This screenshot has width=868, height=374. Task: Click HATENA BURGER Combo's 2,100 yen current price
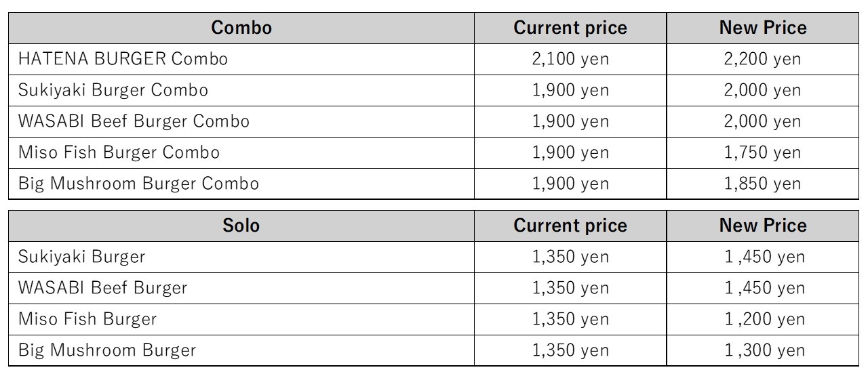pyautogui.click(x=570, y=59)
